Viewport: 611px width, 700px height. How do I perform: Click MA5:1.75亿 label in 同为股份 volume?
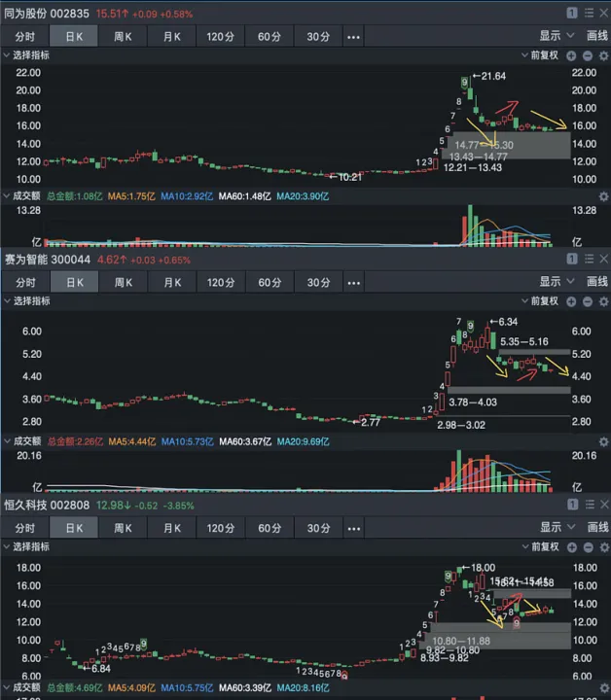(131, 196)
